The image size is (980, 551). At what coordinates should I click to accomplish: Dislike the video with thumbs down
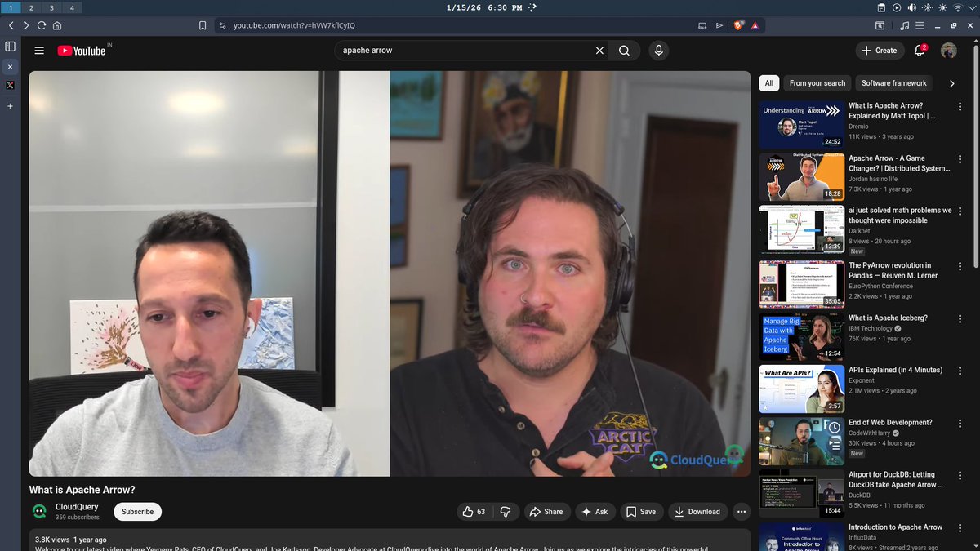coord(506,512)
